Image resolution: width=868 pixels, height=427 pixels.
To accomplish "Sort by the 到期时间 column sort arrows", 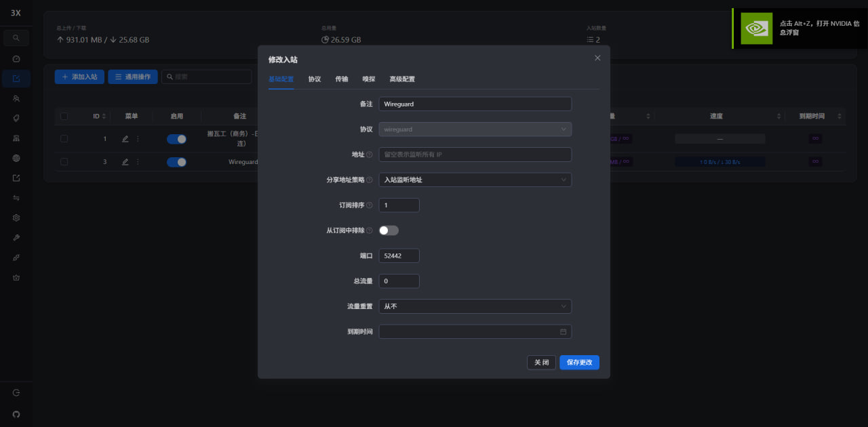I will (840, 117).
